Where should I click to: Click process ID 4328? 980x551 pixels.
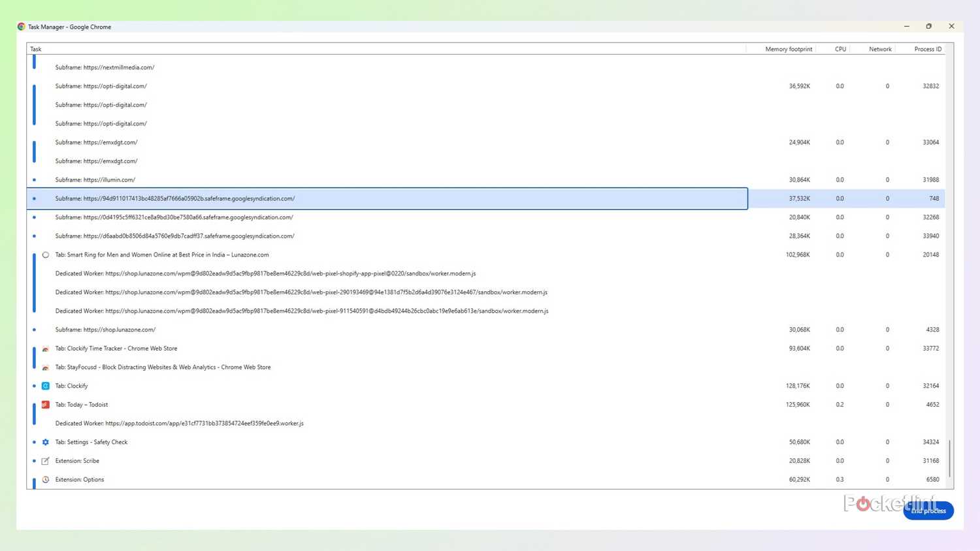click(x=933, y=330)
